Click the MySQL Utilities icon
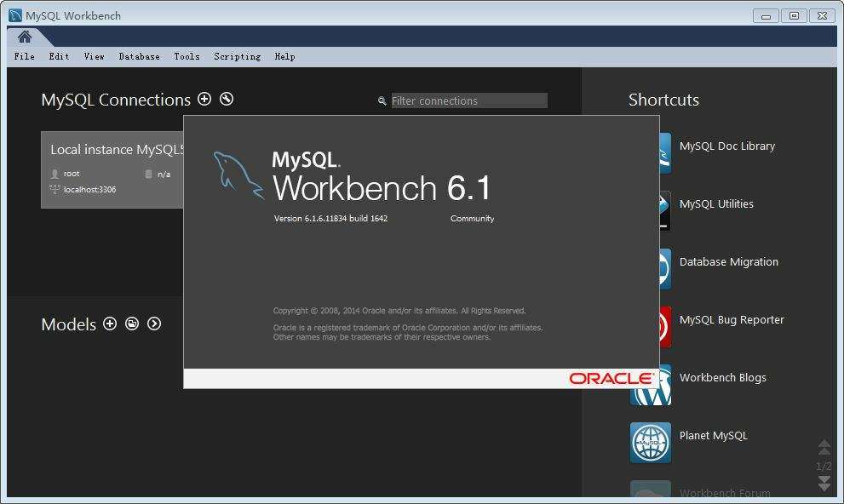Viewport: 844px width, 504px height. click(x=665, y=211)
